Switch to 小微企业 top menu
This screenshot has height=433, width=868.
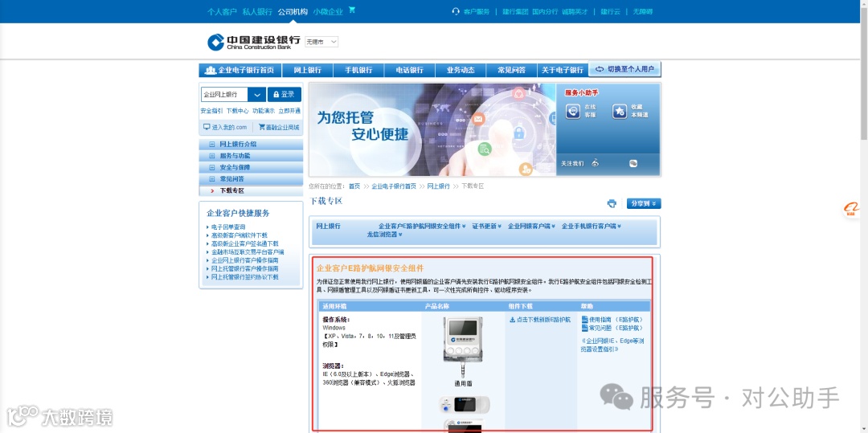coord(328,11)
